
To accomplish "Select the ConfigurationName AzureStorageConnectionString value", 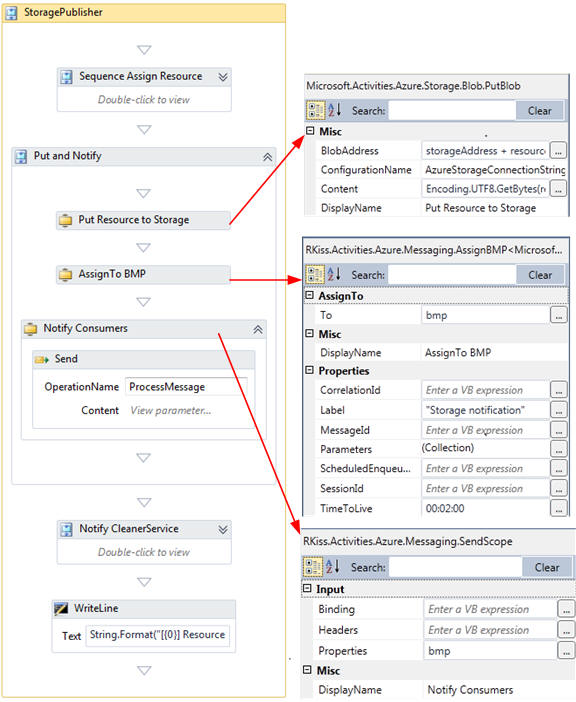I will coord(495,170).
